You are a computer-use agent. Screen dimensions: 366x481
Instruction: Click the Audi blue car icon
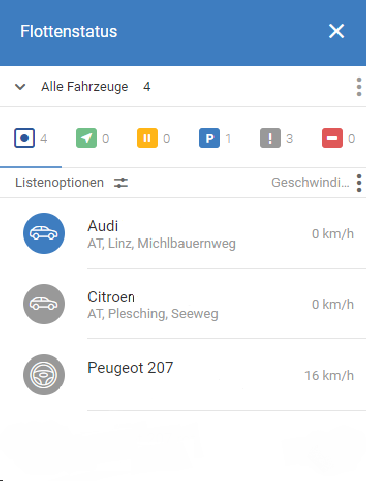[x=44, y=233]
